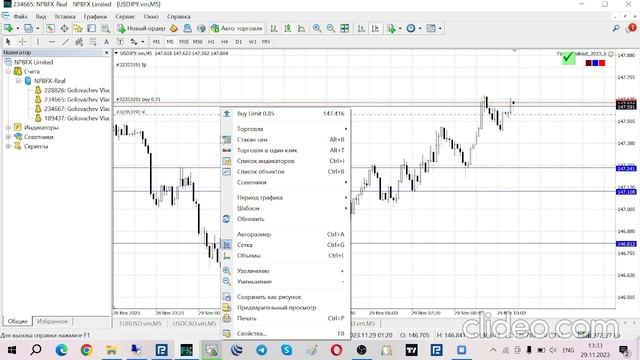
Task: Open the periods clock dropdown
Action: coord(413,28)
